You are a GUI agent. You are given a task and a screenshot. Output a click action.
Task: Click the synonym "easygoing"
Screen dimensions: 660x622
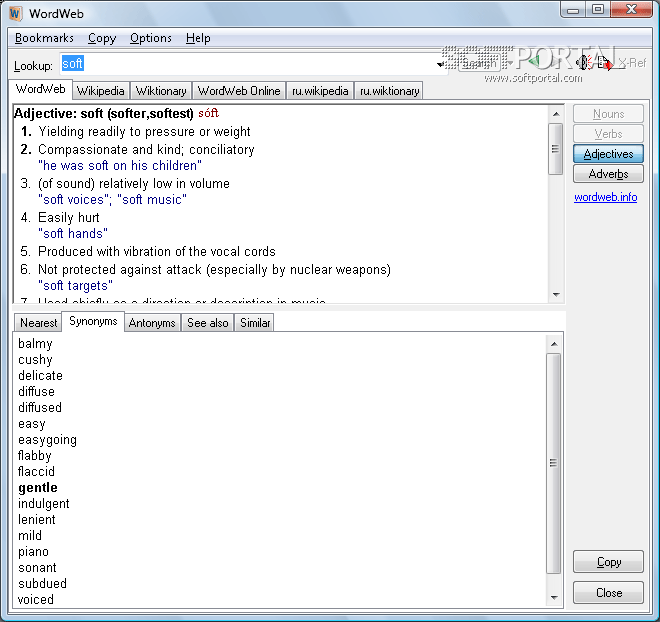(47, 440)
